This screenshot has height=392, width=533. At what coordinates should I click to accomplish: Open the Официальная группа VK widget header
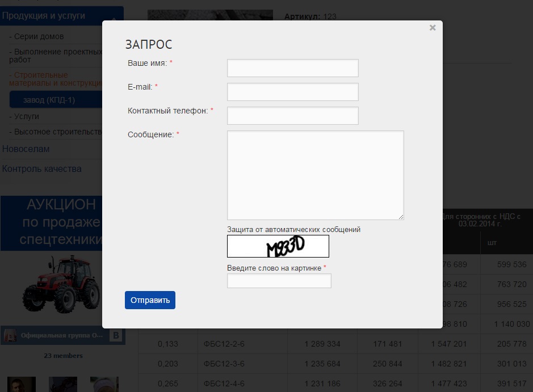click(x=63, y=335)
